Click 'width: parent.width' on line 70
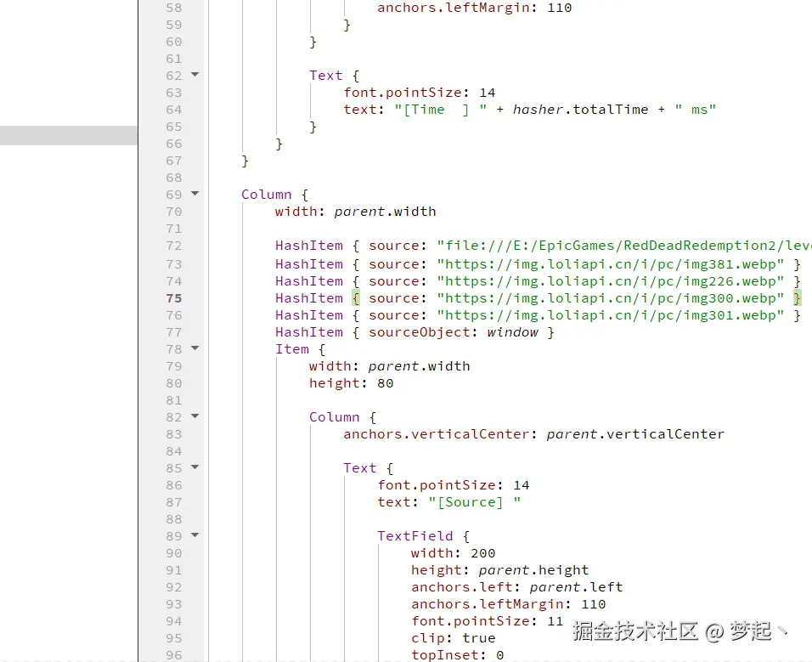The height and width of the screenshot is (662, 812). tap(356, 212)
